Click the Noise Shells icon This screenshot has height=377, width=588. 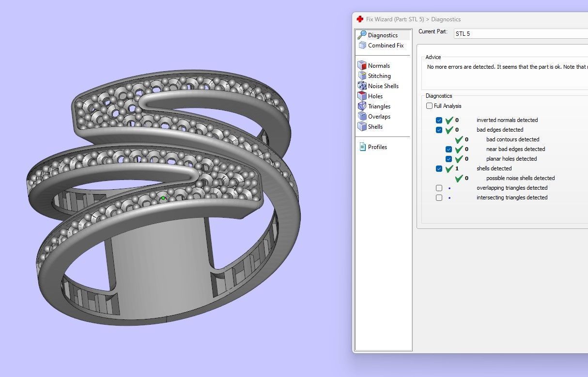point(362,86)
